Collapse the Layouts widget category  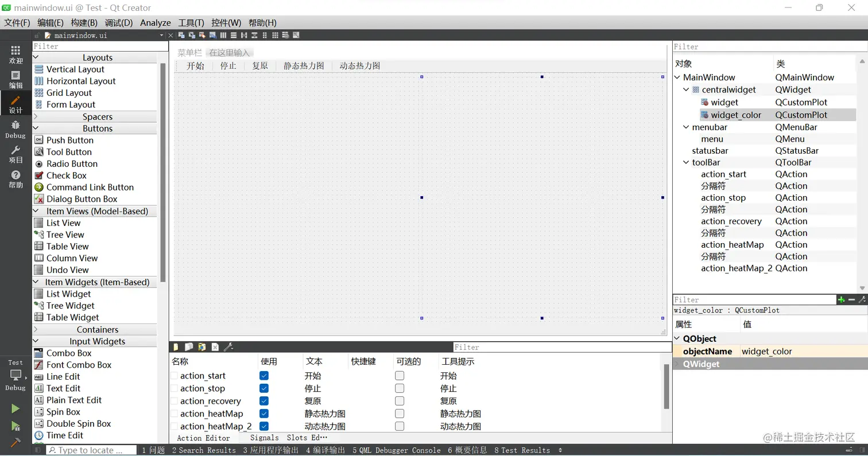click(36, 57)
